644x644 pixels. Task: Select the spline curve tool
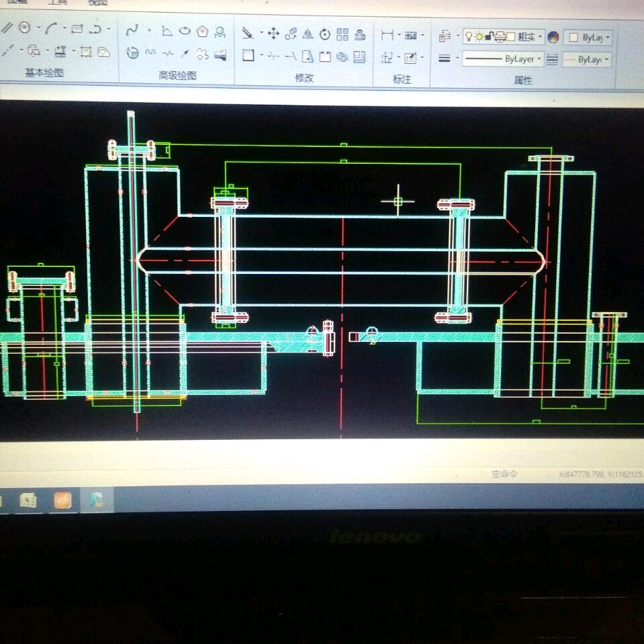pyautogui.click(x=132, y=30)
